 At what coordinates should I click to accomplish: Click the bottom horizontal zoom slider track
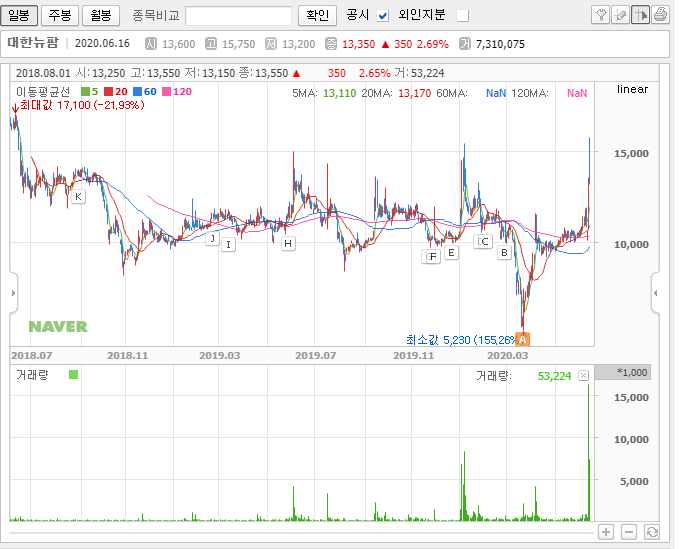click(301, 533)
